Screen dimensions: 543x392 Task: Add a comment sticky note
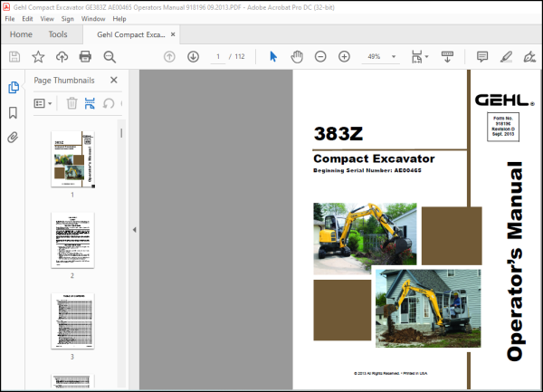(x=482, y=56)
